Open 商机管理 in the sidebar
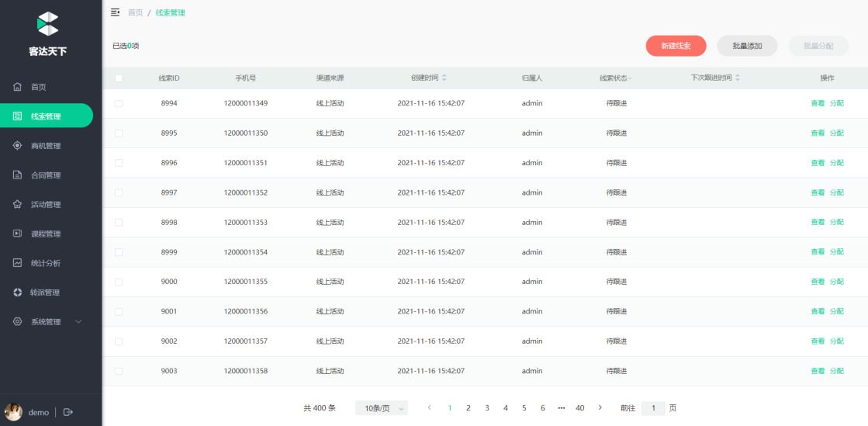 (47, 146)
